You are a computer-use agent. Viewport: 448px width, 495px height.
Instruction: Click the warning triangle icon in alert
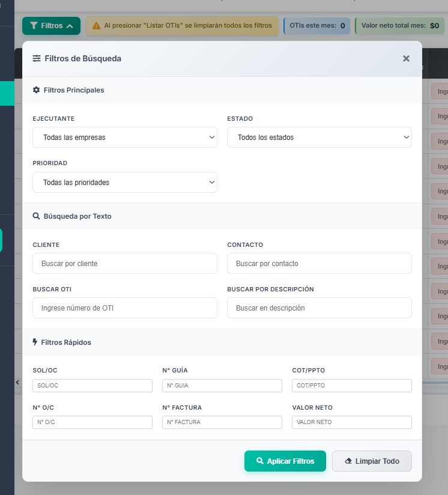(x=96, y=26)
